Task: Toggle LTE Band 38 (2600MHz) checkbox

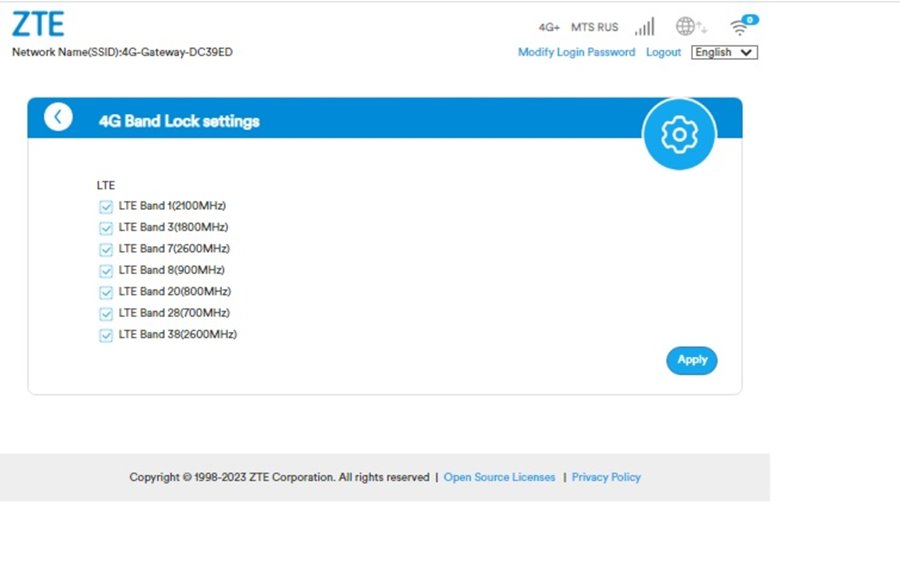Action: (106, 335)
